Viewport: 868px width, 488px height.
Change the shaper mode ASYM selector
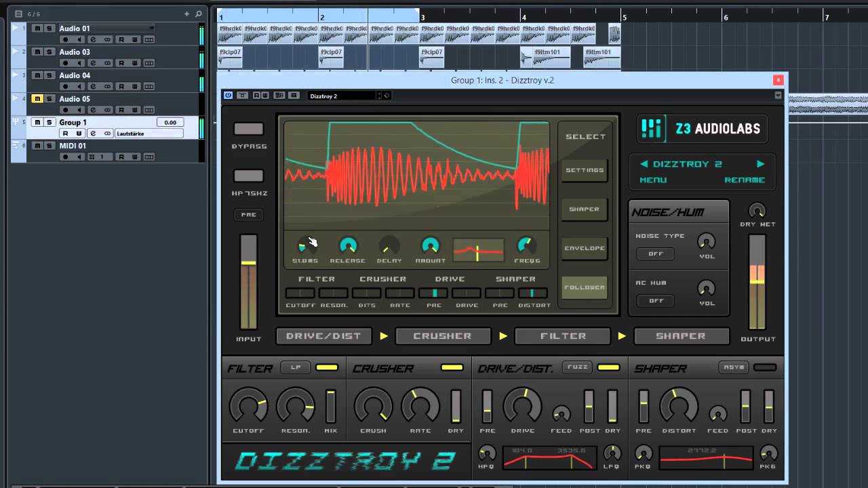734,367
